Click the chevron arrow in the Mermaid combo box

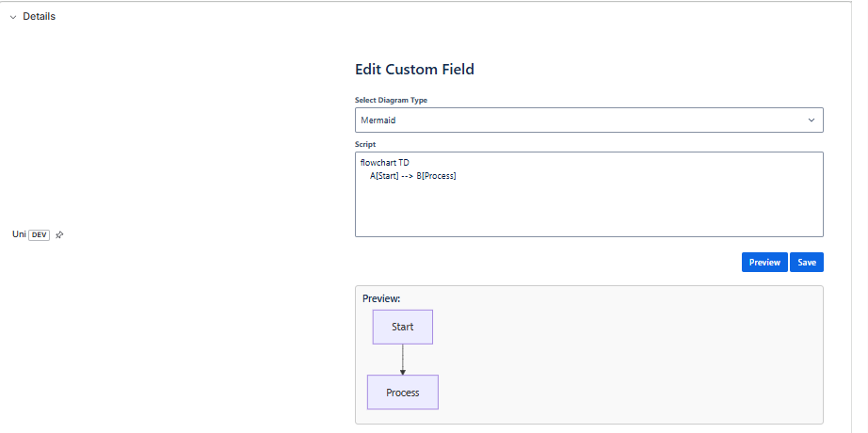click(812, 120)
